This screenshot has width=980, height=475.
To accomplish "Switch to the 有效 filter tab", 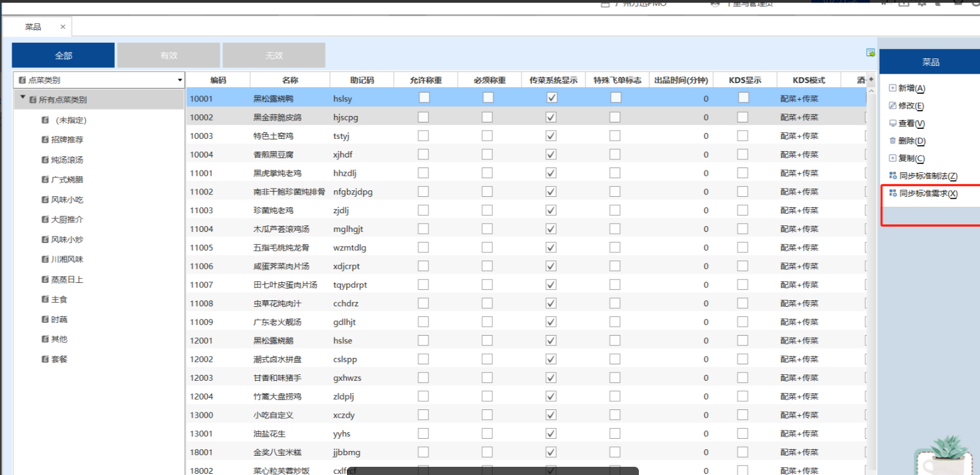I will point(169,56).
